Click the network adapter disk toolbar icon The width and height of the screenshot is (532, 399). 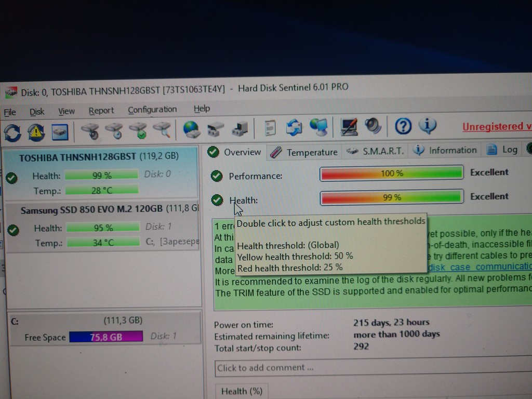216,129
